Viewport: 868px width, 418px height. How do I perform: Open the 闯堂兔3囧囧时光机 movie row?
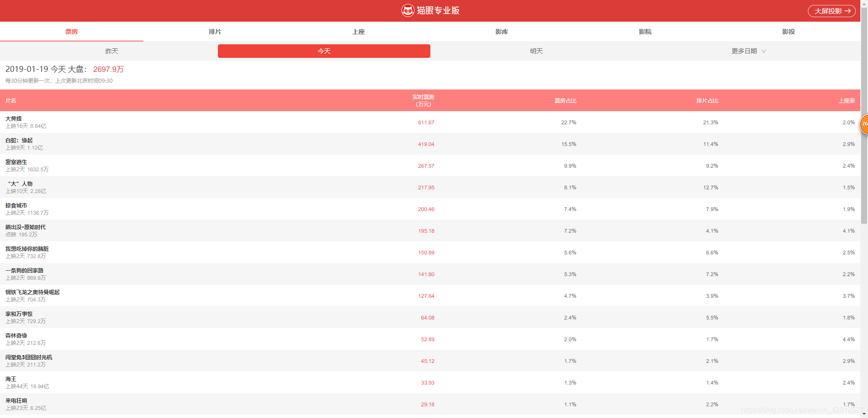pyautogui.click(x=430, y=361)
